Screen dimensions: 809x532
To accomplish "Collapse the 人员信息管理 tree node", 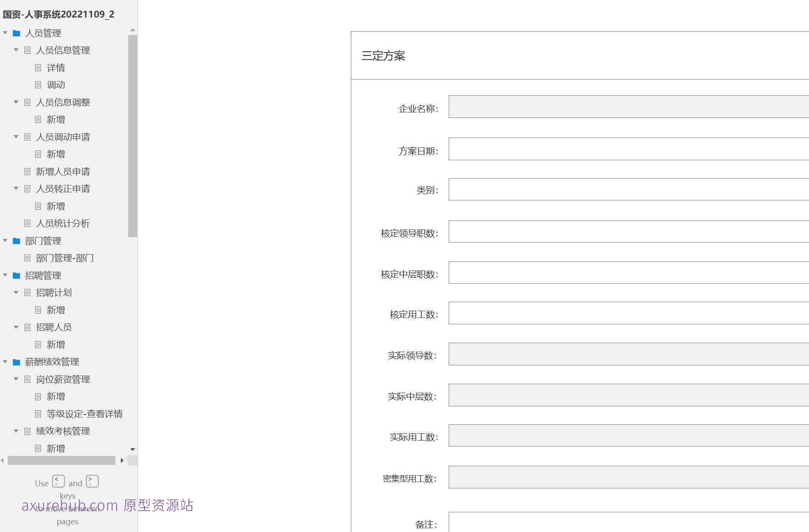I will 16,50.
